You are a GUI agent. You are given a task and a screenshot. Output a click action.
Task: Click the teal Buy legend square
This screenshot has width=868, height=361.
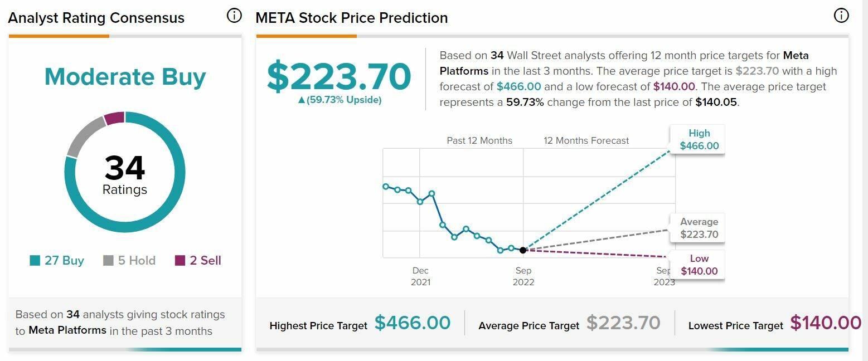point(35,261)
